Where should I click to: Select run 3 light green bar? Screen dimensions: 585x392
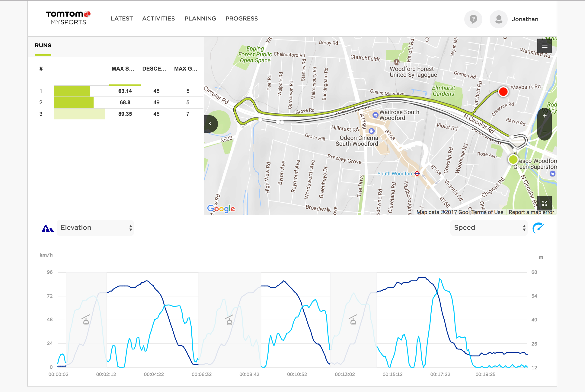79,114
